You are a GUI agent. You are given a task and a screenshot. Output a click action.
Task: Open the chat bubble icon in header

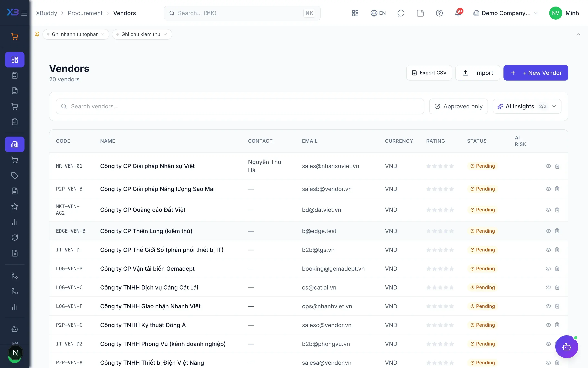(x=401, y=13)
